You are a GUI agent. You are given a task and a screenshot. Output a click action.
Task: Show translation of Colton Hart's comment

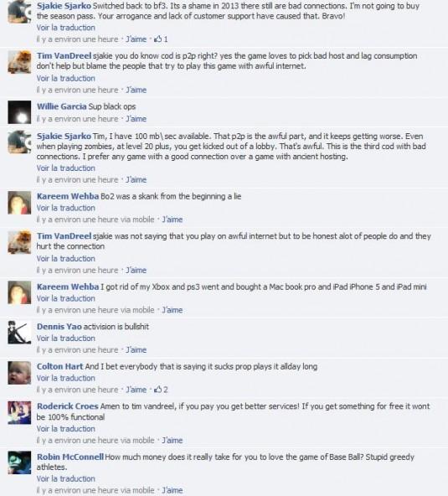(66, 378)
